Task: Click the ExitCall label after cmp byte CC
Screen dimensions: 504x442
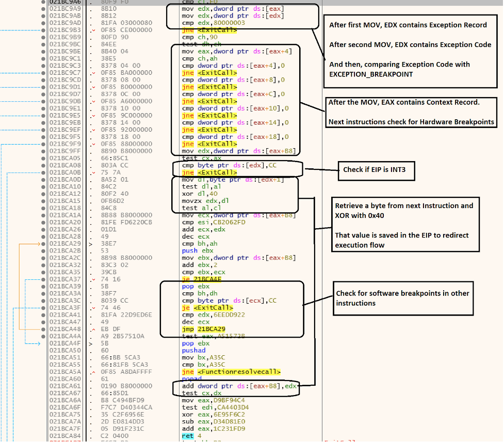Action: coord(217,172)
